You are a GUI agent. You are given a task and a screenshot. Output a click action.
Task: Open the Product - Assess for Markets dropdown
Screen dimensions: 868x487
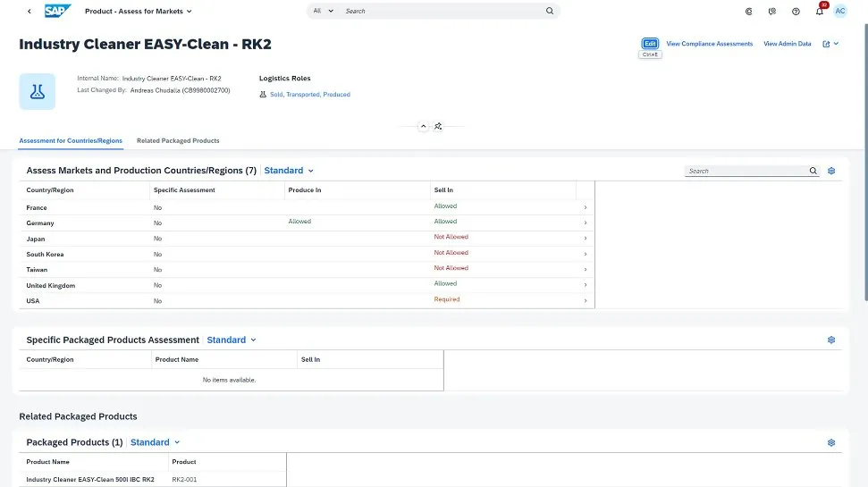point(139,12)
